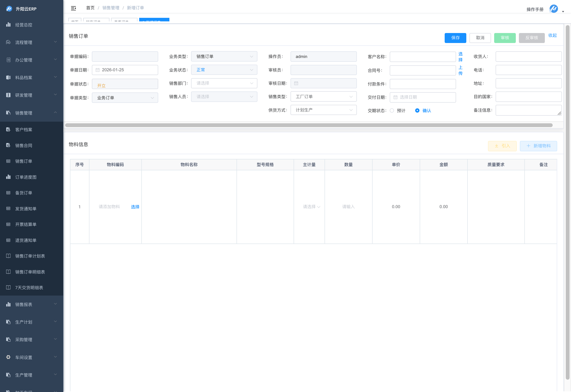Click the 车间设置 gear icon

point(8,357)
